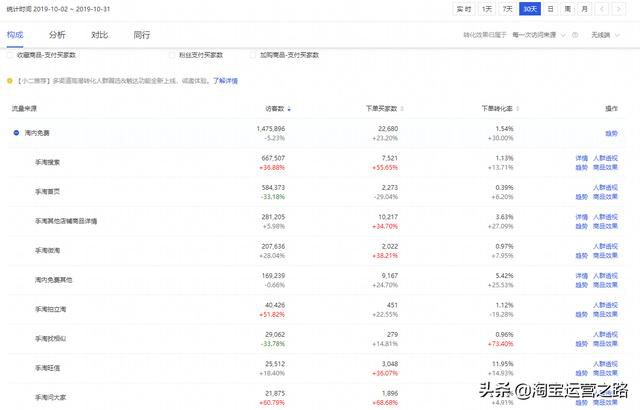
Task: Open 详情 for the 手淘搜索 row
Action: coord(581,158)
